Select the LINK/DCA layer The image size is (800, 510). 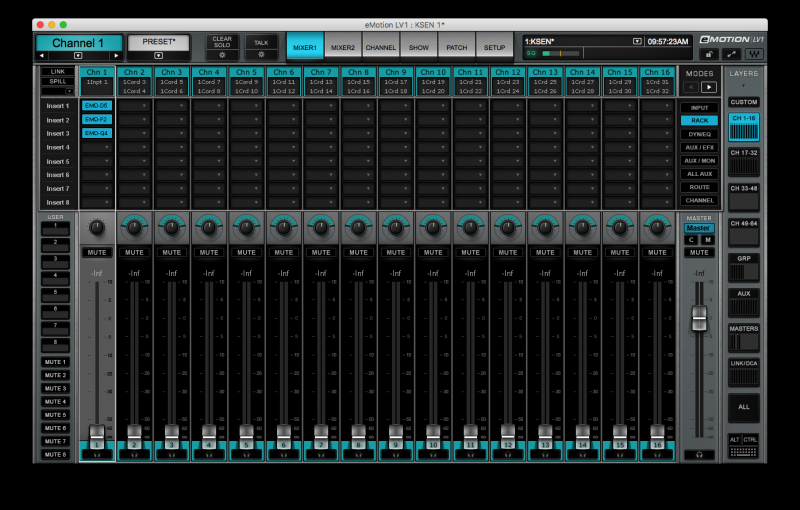[x=744, y=373]
